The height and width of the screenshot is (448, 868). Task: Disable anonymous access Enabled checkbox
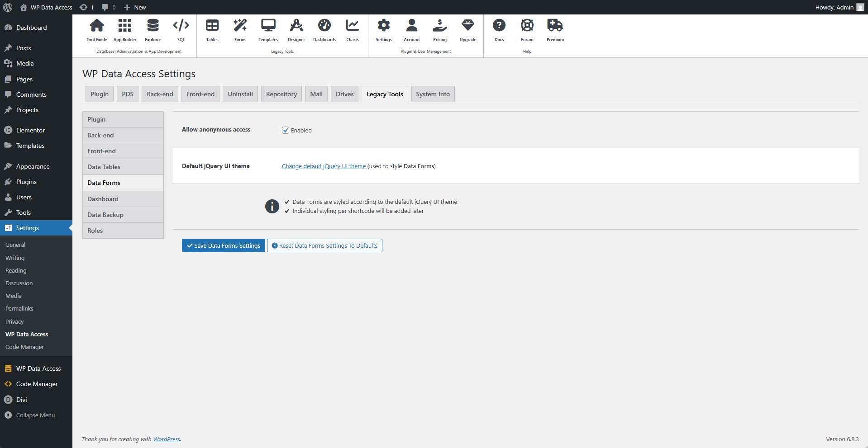285,130
